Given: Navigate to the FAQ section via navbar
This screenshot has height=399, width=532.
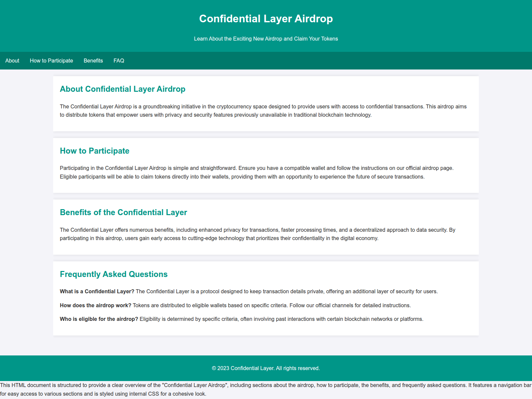Looking at the screenshot, I should coord(119,61).
